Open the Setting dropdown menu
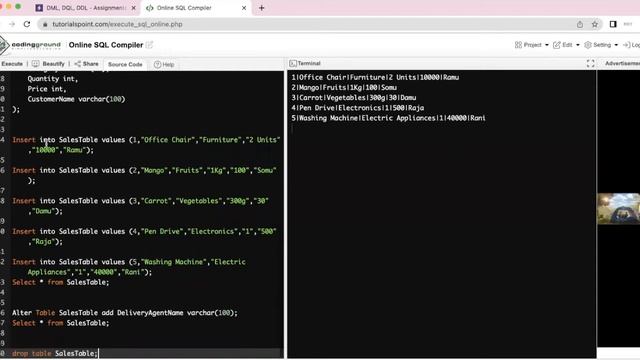 pos(601,45)
